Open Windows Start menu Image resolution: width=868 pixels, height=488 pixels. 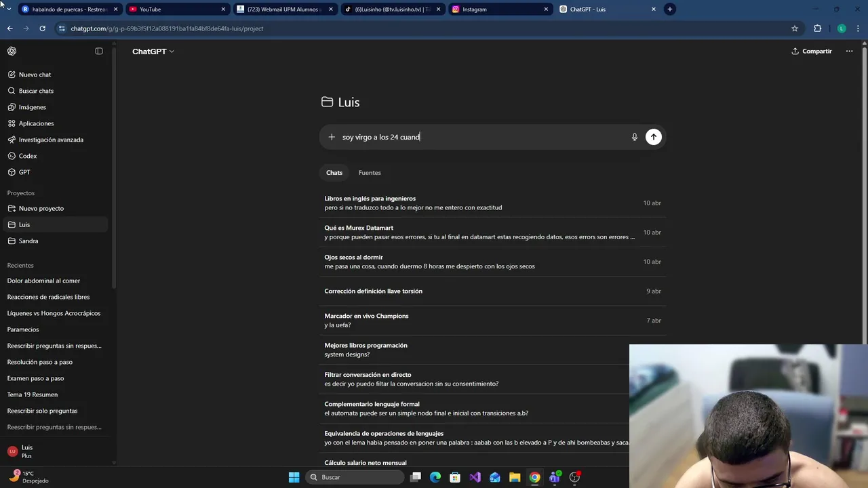click(x=294, y=477)
